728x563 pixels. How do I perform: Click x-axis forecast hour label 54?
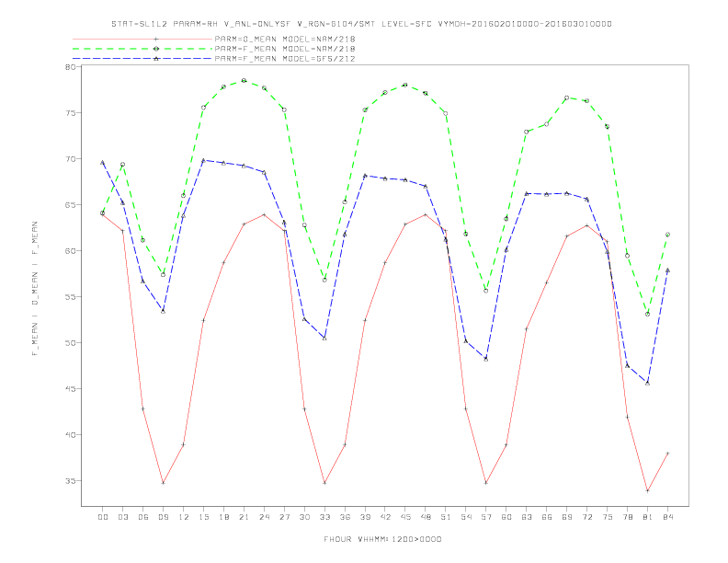point(466,517)
